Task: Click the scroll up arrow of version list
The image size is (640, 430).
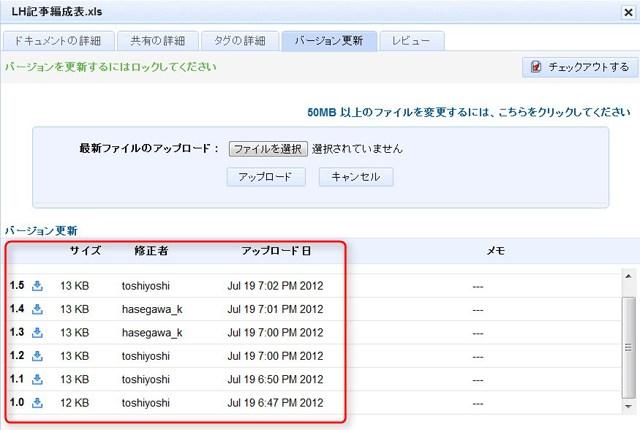Action: pos(629,277)
